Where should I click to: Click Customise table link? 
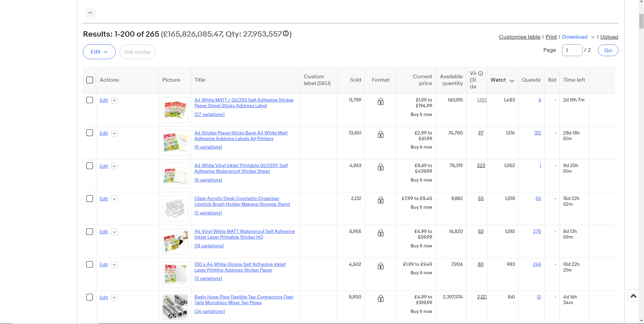point(519,37)
